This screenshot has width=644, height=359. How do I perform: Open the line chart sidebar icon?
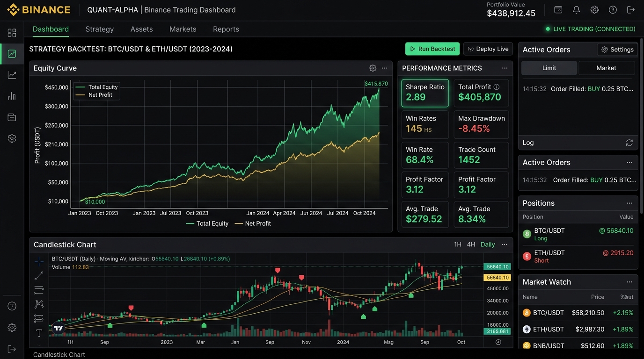point(12,75)
